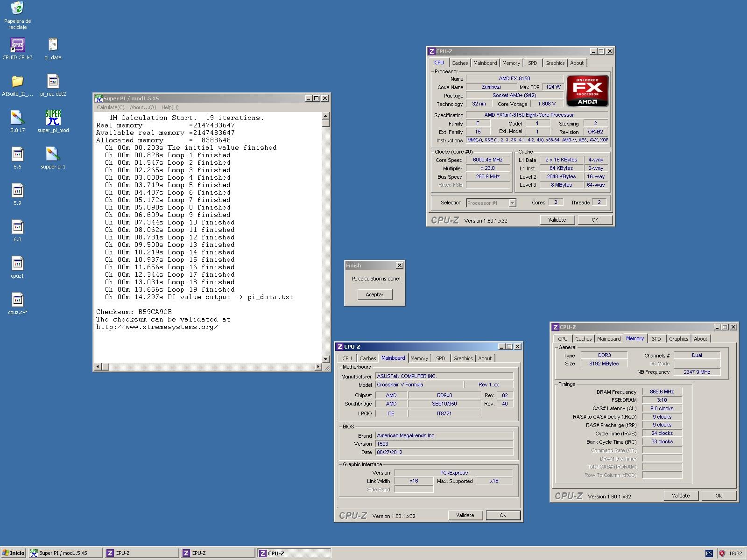Screen dimensions: 747x560
Task: Switch to Super PI taskbar button
Action: [x=65, y=553]
